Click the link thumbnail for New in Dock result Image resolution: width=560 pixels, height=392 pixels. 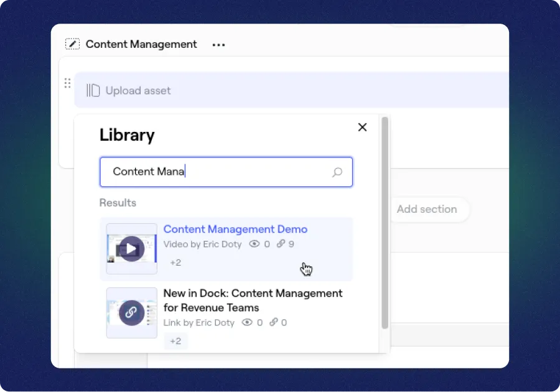point(132,313)
